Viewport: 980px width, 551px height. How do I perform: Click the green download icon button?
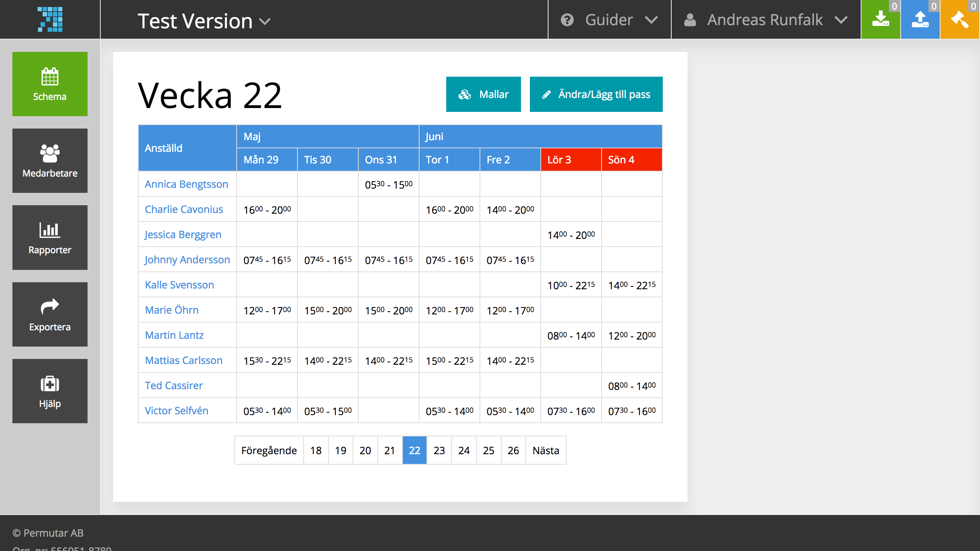coord(881,19)
